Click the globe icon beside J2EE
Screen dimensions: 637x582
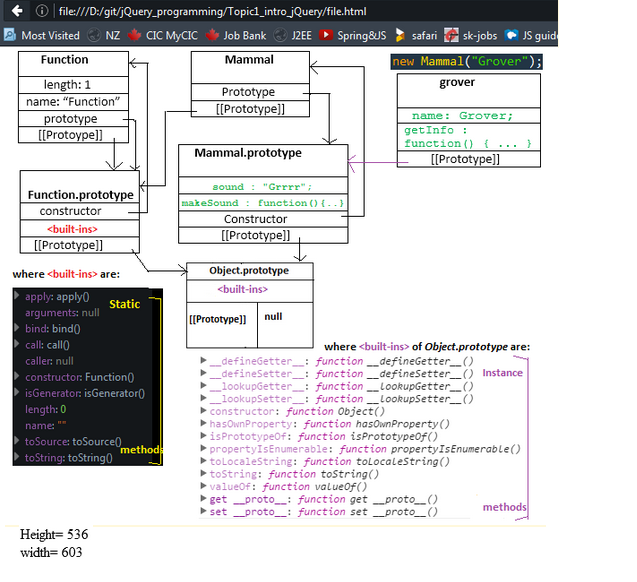(x=280, y=35)
